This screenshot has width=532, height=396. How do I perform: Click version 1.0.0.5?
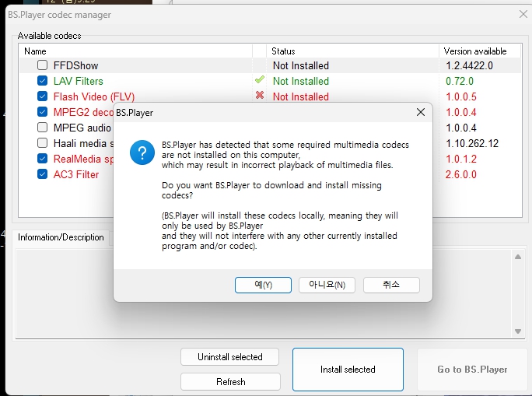461,96
